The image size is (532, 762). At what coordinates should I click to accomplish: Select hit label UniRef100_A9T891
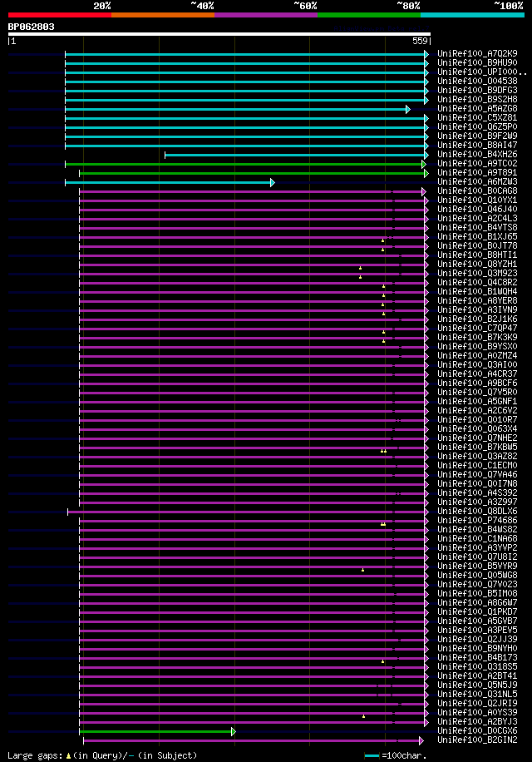pos(477,172)
